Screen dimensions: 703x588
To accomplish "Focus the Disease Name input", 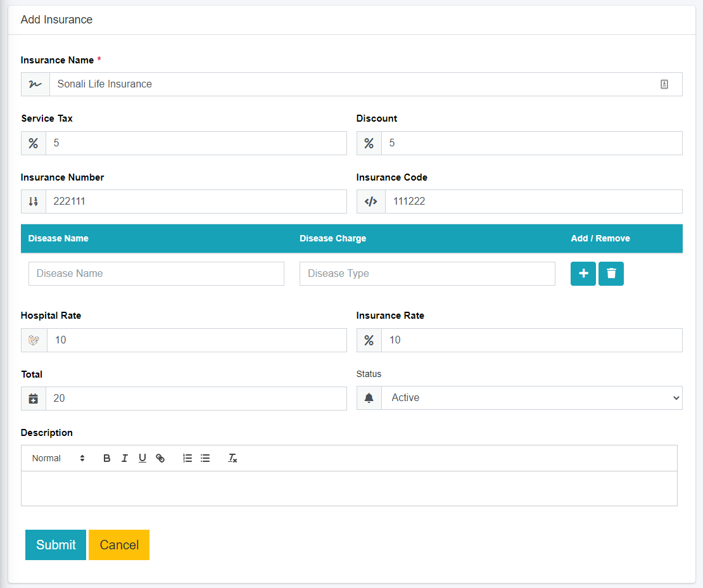I will (156, 274).
